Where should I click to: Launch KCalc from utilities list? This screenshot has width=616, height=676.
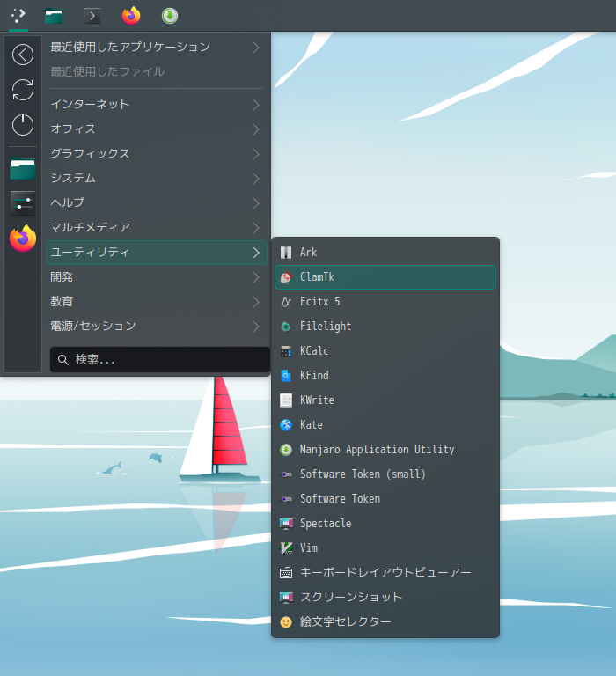pos(385,351)
